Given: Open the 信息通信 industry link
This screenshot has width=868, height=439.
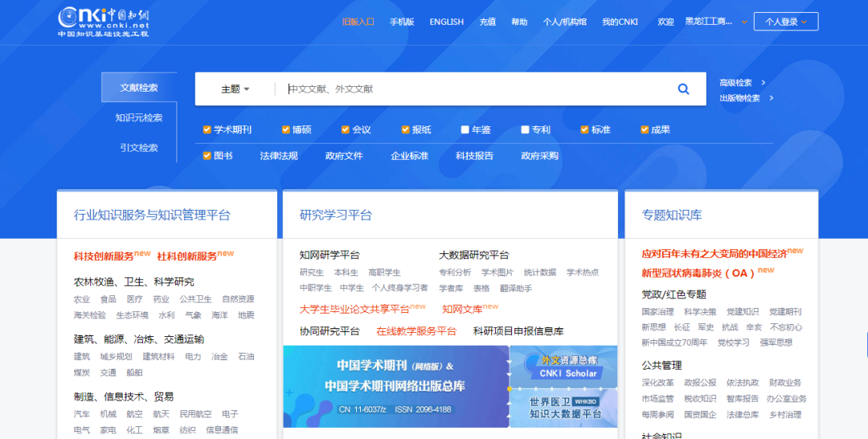Looking at the screenshot, I should pyautogui.click(x=222, y=430).
